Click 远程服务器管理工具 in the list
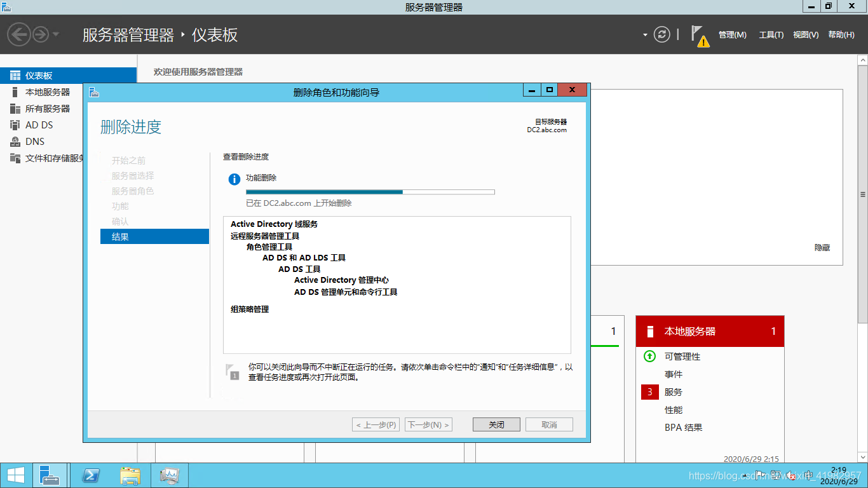 coord(265,236)
